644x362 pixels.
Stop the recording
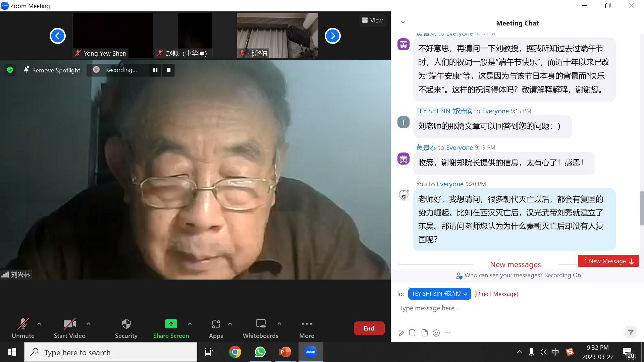169,70
